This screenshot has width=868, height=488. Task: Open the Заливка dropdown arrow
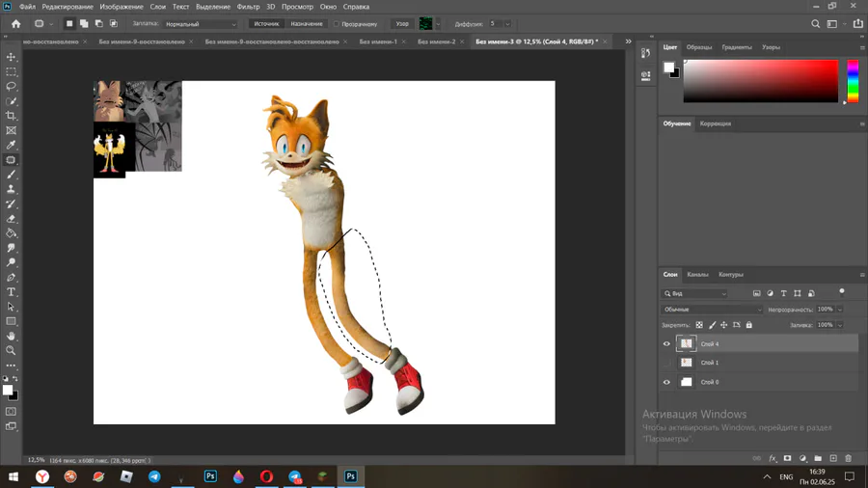coord(840,325)
